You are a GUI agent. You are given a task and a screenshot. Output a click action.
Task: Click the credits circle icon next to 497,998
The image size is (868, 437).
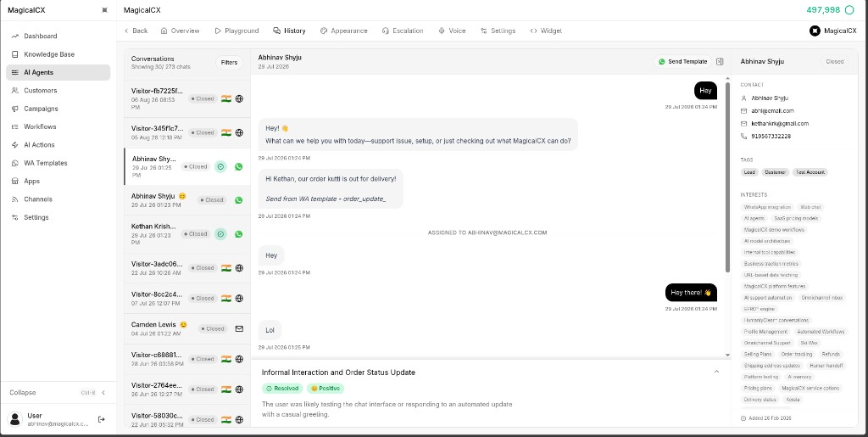(x=849, y=10)
